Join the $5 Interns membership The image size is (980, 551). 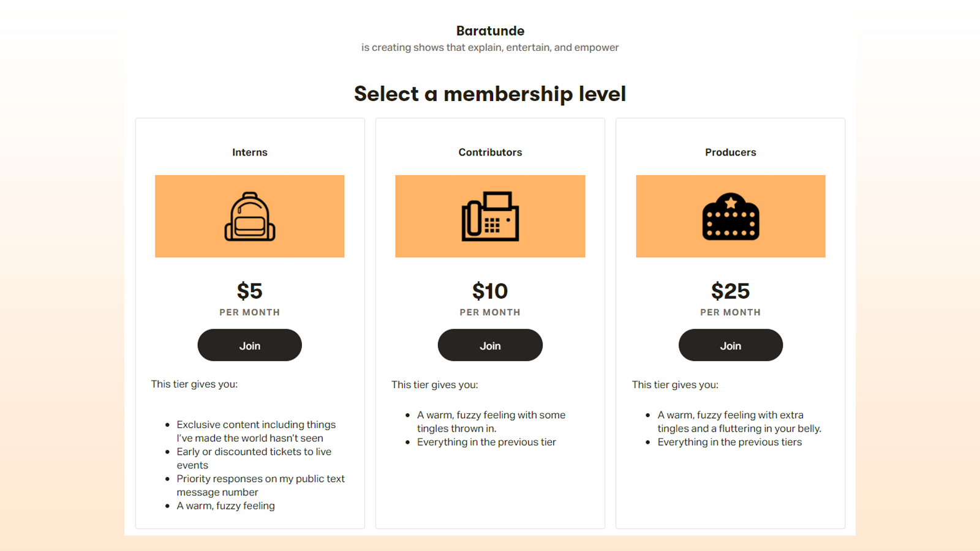tap(249, 345)
